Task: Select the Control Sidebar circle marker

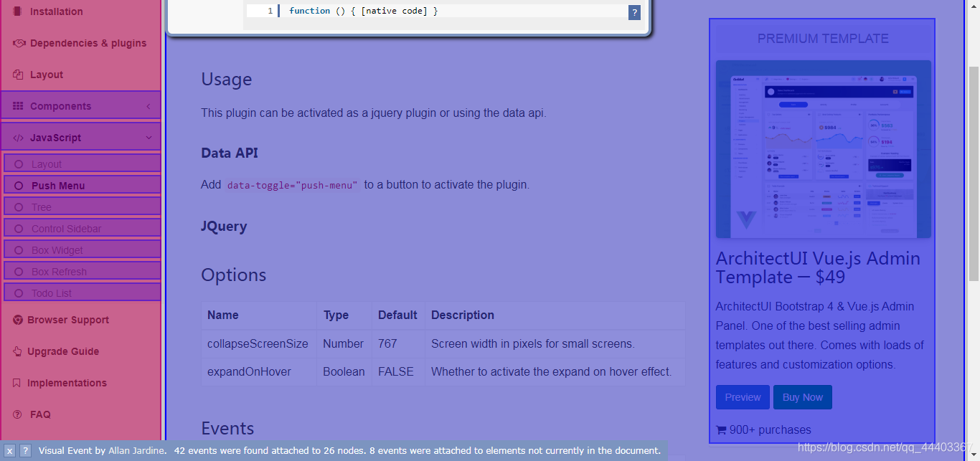Action: tap(19, 229)
